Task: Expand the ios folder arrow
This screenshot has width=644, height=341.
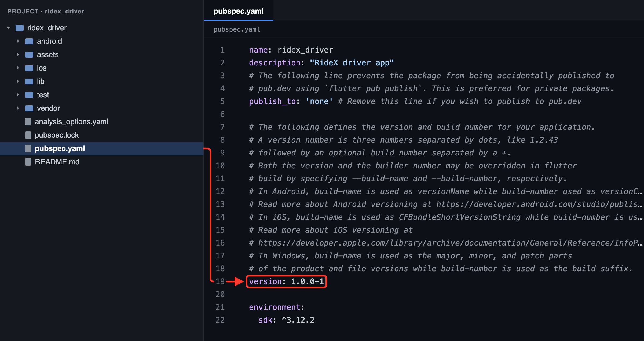Action: coord(18,68)
